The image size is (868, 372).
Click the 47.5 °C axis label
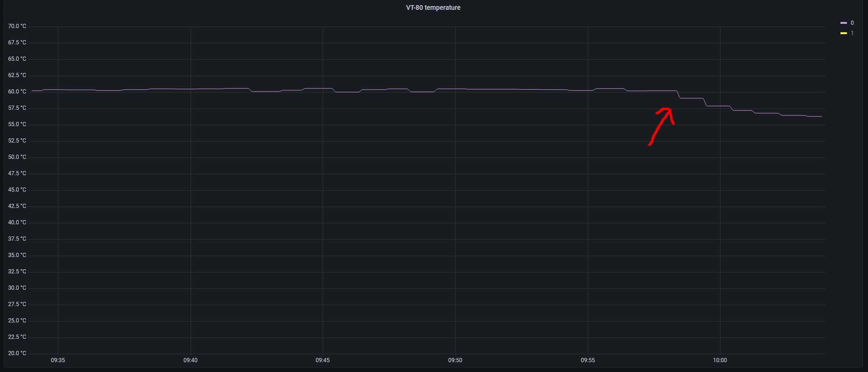(17, 173)
